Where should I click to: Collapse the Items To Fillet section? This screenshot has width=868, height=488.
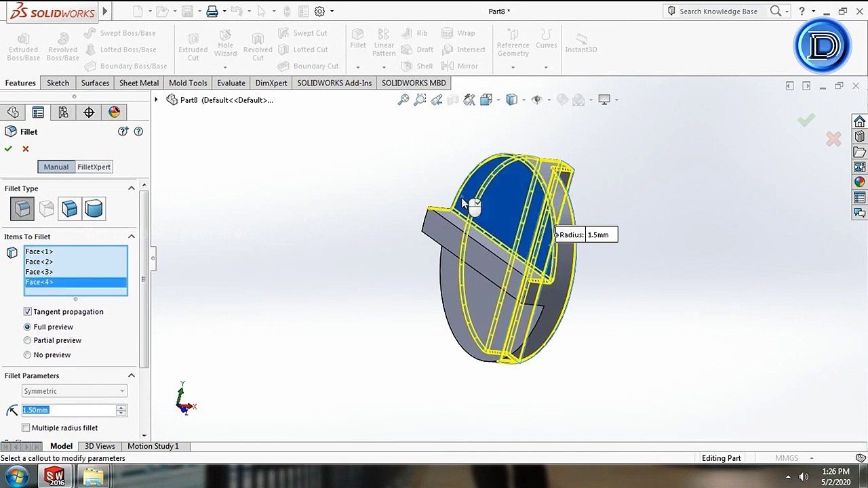[132, 237]
